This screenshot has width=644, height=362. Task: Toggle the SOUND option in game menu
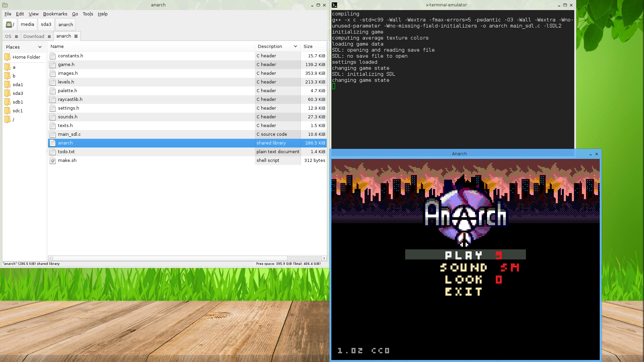coord(464,267)
